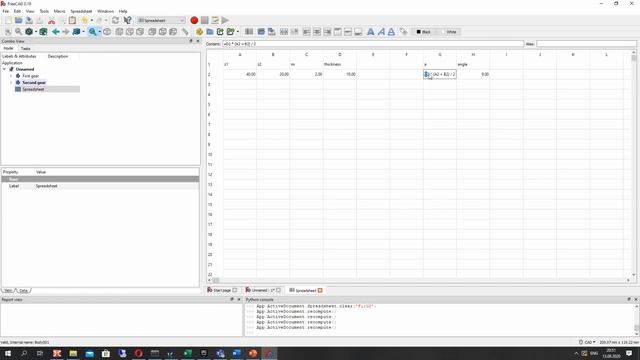This screenshot has height=360, width=640.
Task: Click the Alias input field
Action: coord(586,44)
